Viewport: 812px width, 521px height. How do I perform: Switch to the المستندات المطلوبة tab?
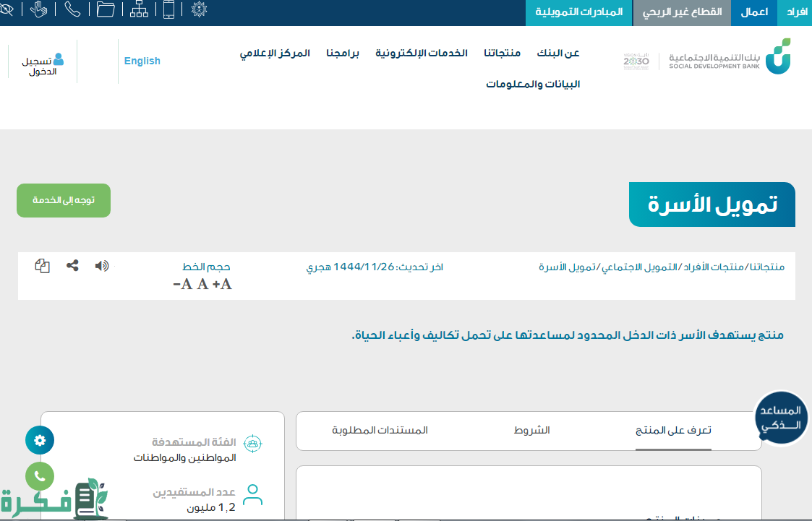[380, 431]
